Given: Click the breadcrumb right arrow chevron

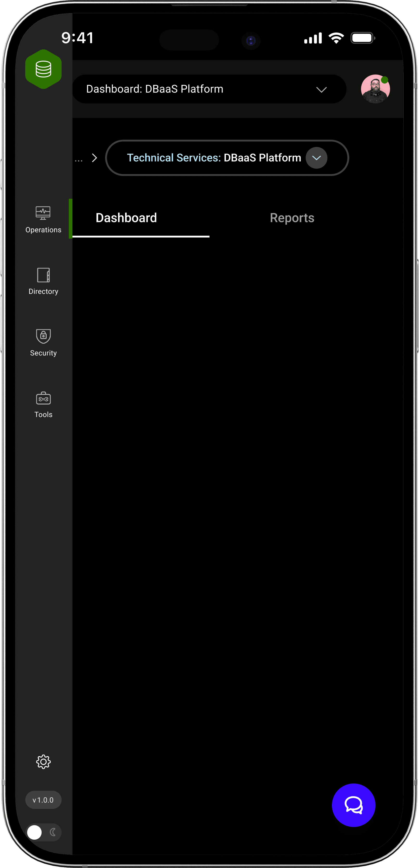Looking at the screenshot, I should click(94, 158).
